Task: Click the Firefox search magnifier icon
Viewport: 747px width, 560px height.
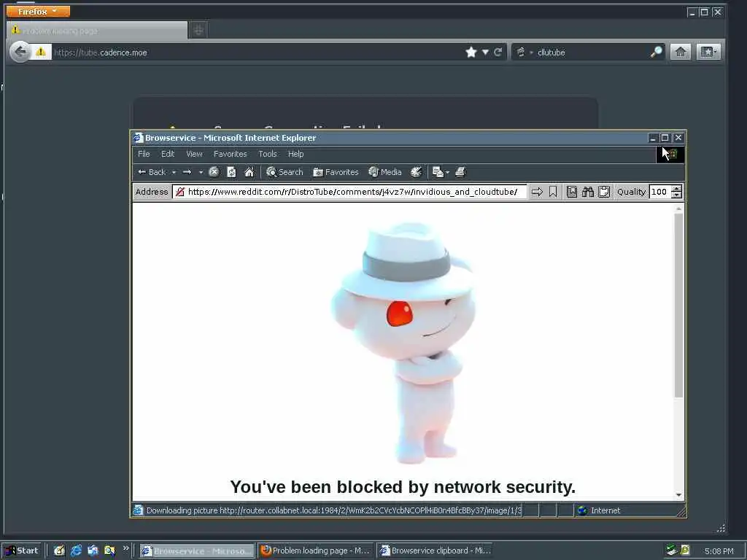Action: [656, 52]
